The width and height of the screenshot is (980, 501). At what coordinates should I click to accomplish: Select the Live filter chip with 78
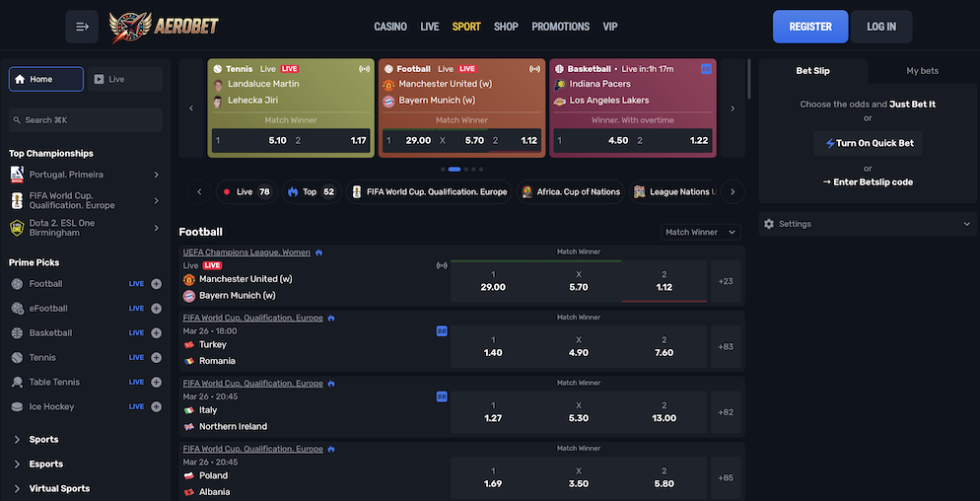(246, 192)
